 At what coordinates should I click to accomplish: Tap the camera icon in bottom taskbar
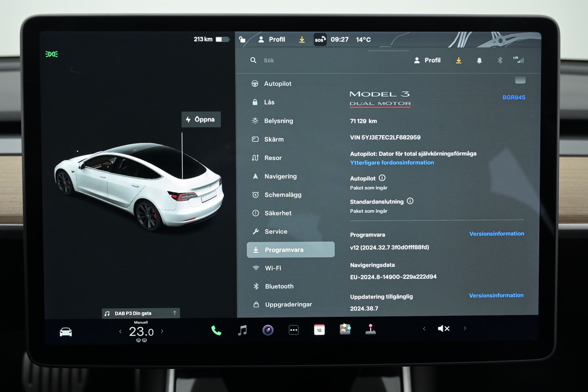point(267,329)
